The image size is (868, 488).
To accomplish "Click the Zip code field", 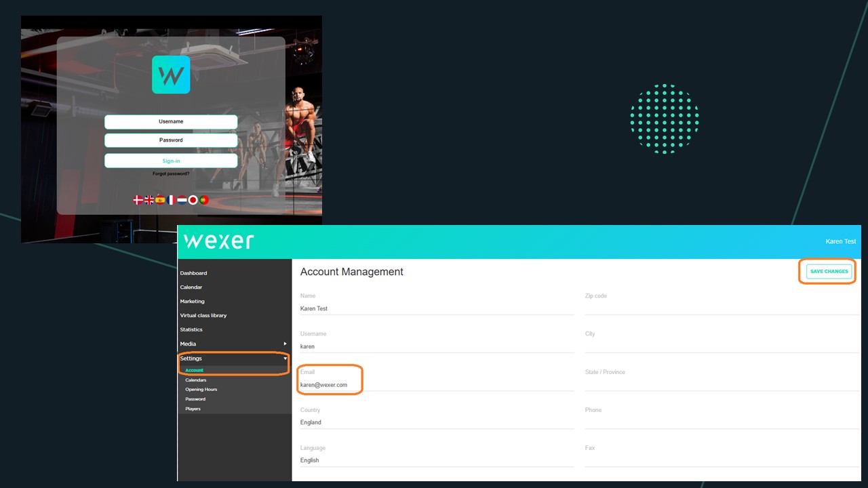I will [x=722, y=308].
